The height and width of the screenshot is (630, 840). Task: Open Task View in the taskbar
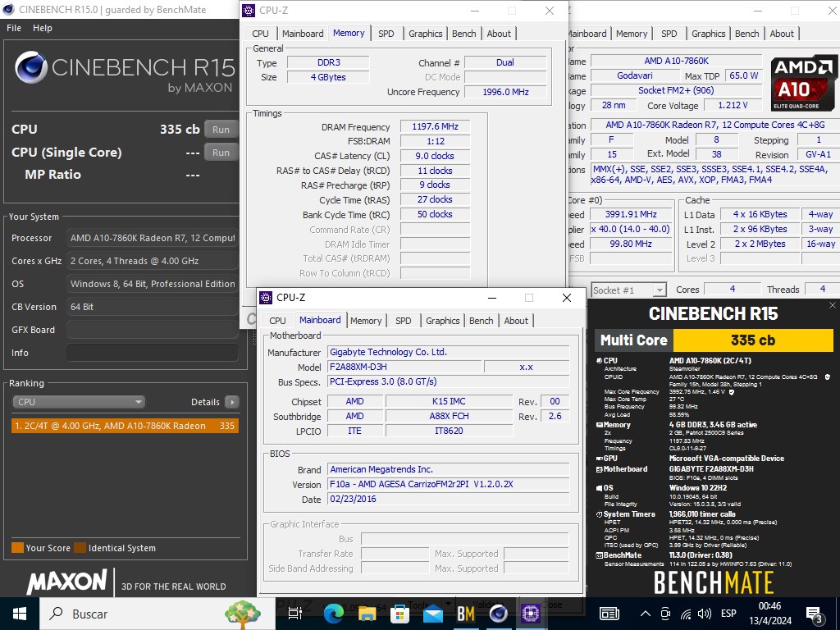pyautogui.click(x=295, y=614)
